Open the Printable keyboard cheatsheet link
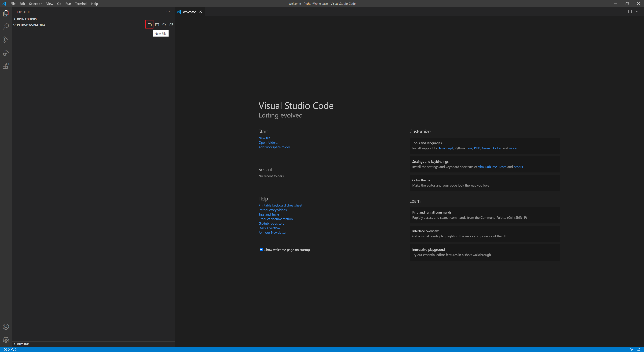644x352 pixels. click(280, 205)
